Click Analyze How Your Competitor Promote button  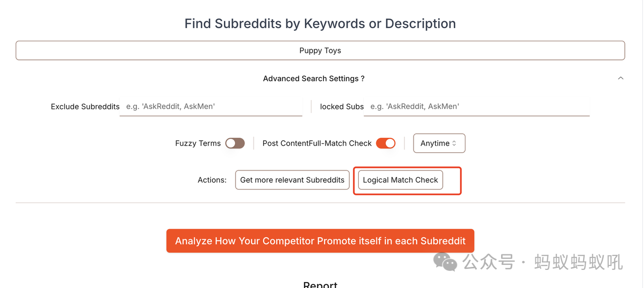pos(320,241)
